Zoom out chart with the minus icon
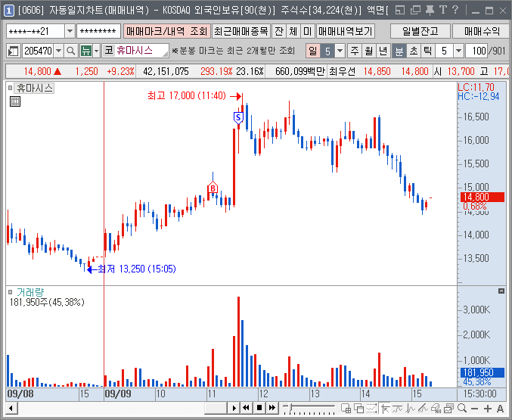This screenshot has height=420, width=512. [x=475, y=409]
